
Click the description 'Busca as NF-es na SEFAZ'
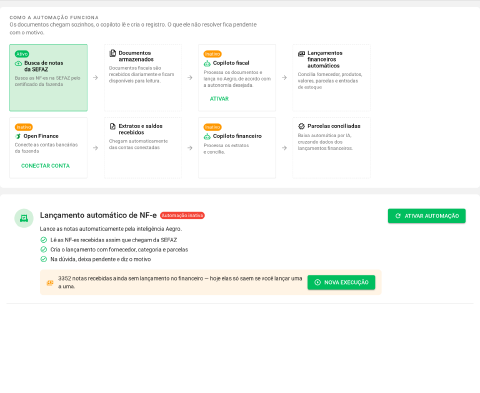pos(47,81)
